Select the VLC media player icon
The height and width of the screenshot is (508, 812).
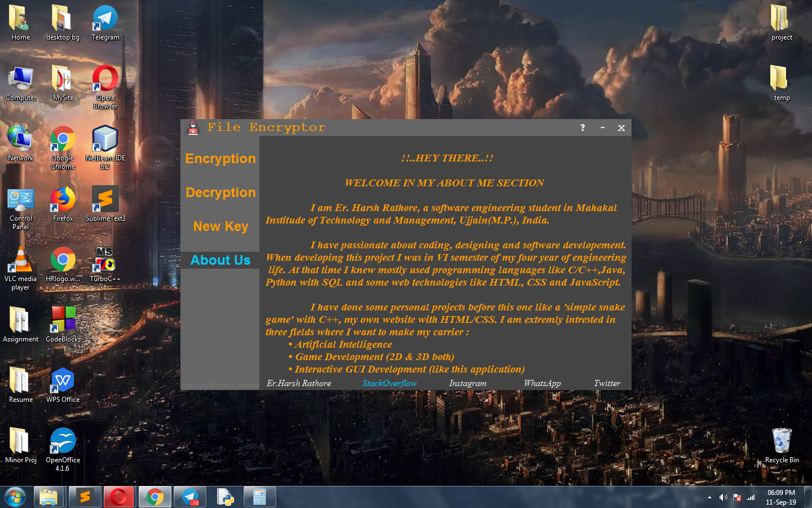point(21,265)
